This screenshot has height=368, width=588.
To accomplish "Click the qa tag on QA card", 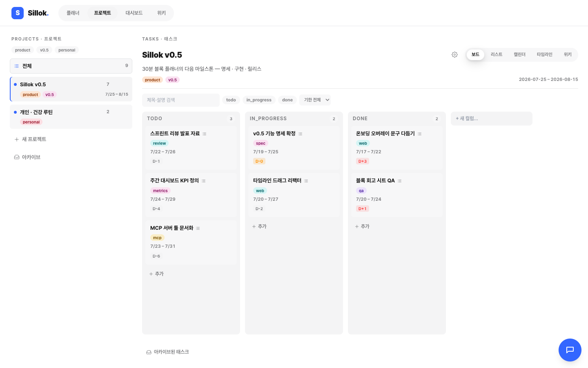I will click(361, 191).
